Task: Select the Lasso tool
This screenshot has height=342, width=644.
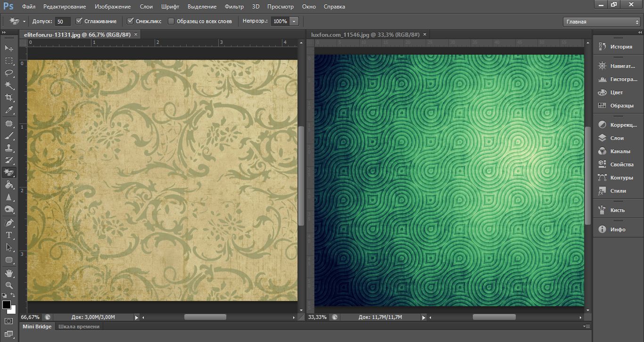Action: coord(9,73)
